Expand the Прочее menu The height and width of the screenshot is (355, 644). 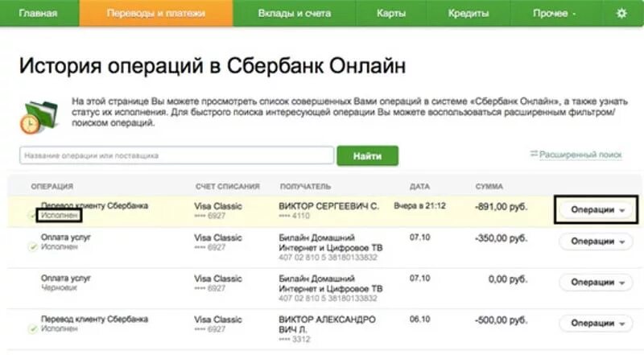[x=555, y=13]
